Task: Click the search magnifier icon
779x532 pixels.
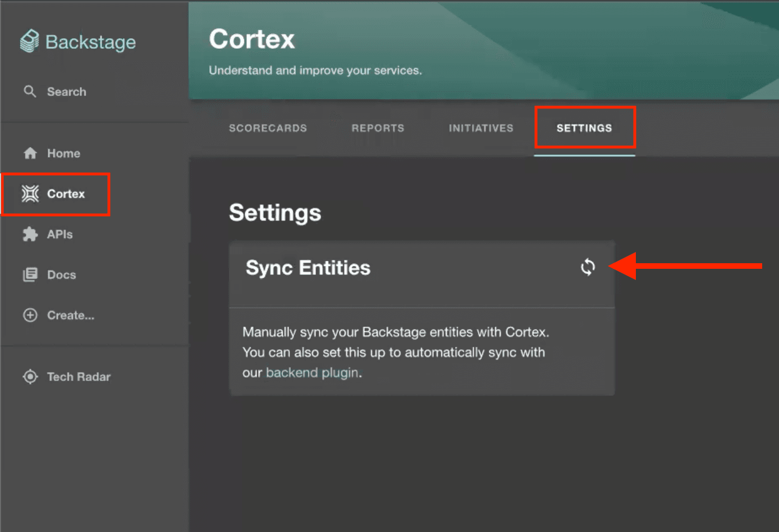Action: (30, 91)
